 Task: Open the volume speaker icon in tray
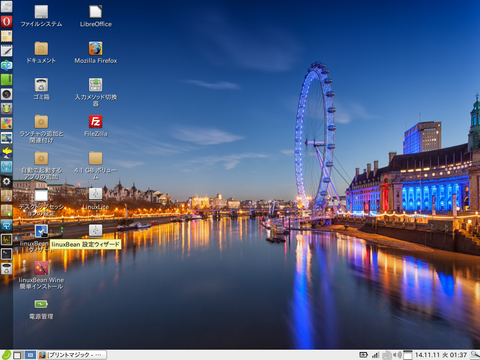coord(397,355)
